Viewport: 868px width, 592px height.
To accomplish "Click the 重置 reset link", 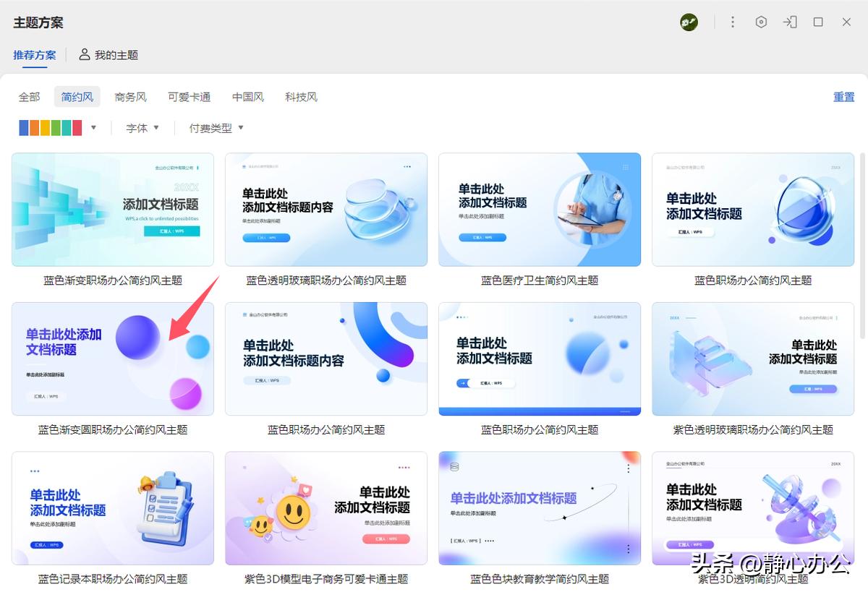I will click(843, 97).
